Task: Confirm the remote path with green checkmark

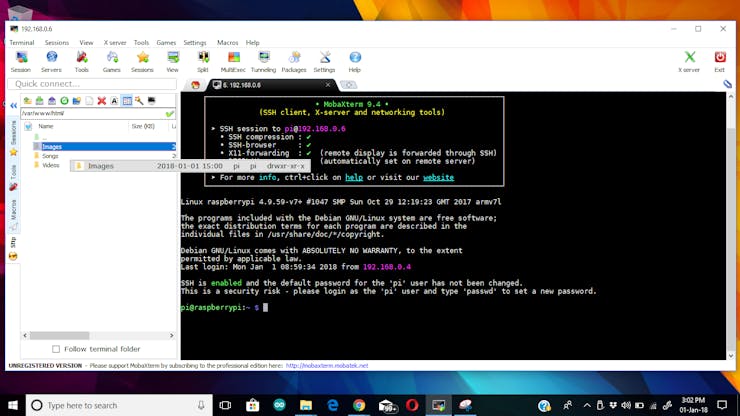Action: tap(169, 113)
